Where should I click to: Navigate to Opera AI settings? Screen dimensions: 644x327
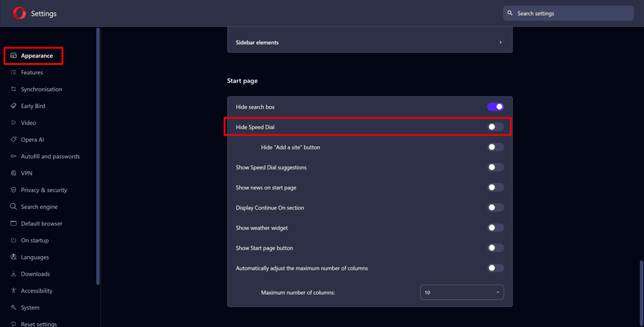pyautogui.click(x=32, y=140)
